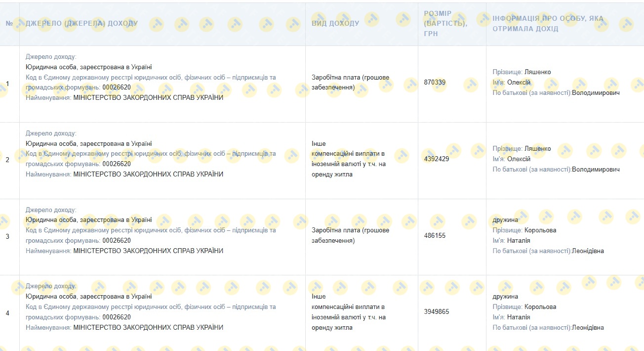Image resolution: width=644 pixels, height=351 pixels.
Task: Click the surname Ляшенко in row 1
Action: 537,72
